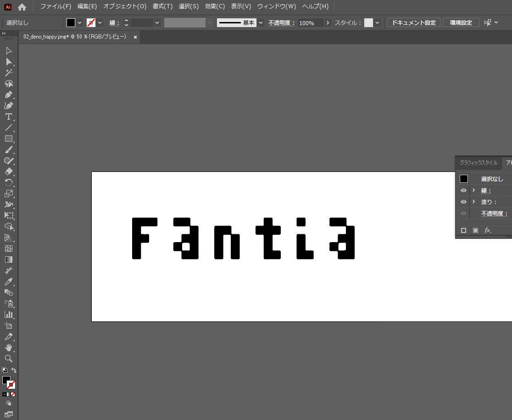Screen dimensions: 512x420
Task: Select the Selection tool arrow
Action: (x=9, y=50)
